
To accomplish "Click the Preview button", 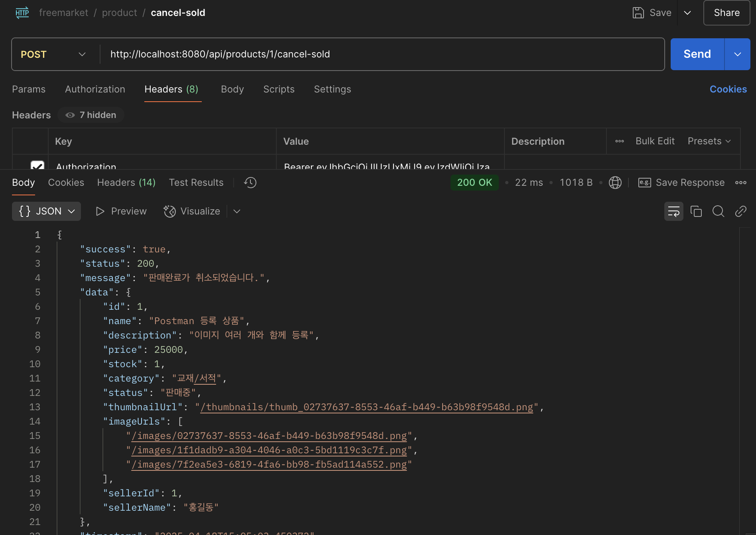I will [x=121, y=211].
